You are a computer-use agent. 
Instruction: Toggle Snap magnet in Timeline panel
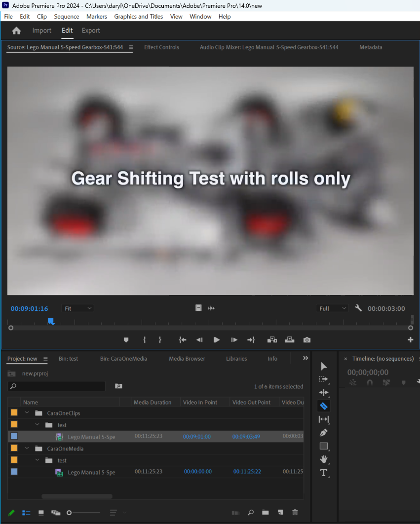coord(370,383)
